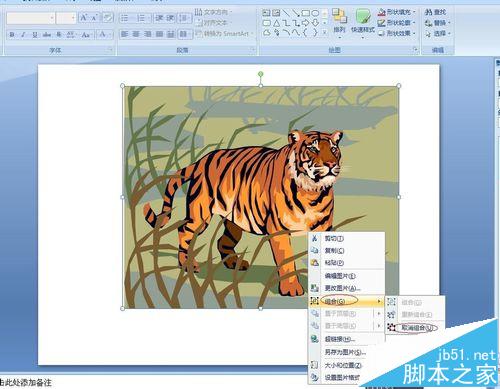Open the change case (Aa) dropdown
Image resolution: width=500 pixels, height=389 pixels.
[x=86, y=34]
